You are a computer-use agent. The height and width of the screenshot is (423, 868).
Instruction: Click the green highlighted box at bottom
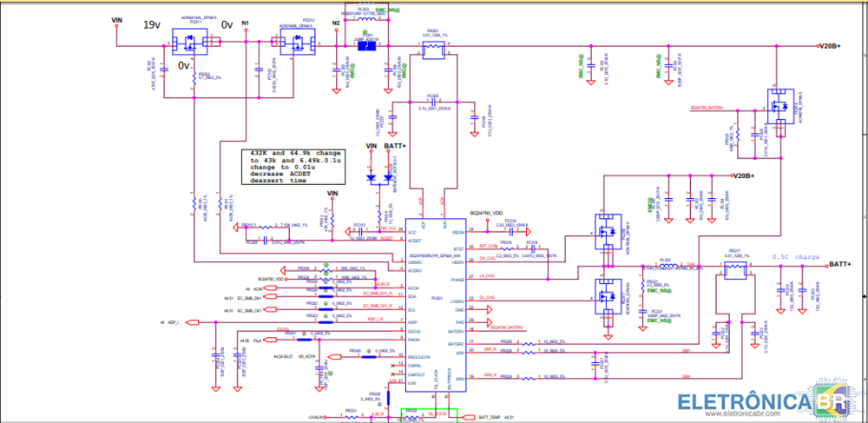coord(439,415)
